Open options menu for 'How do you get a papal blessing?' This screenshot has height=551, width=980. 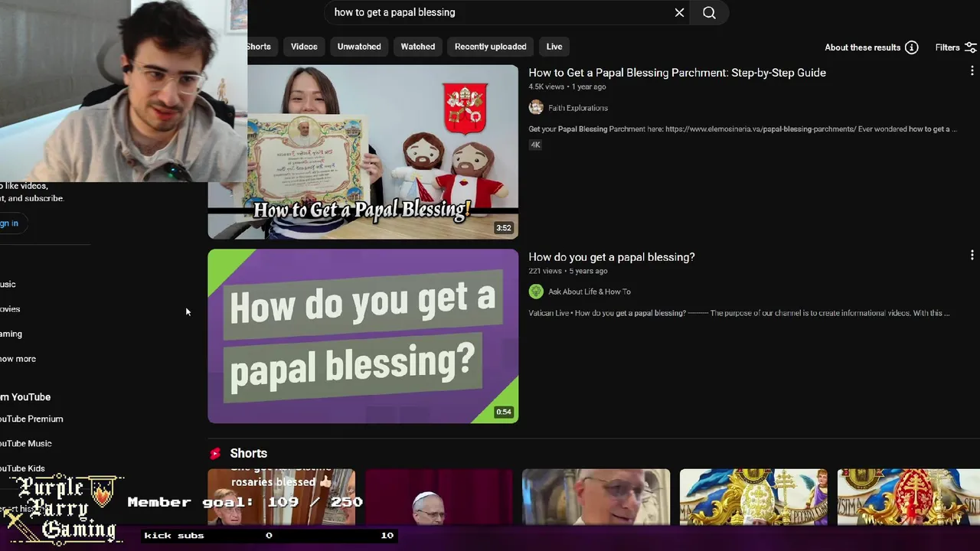tap(972, 255)
